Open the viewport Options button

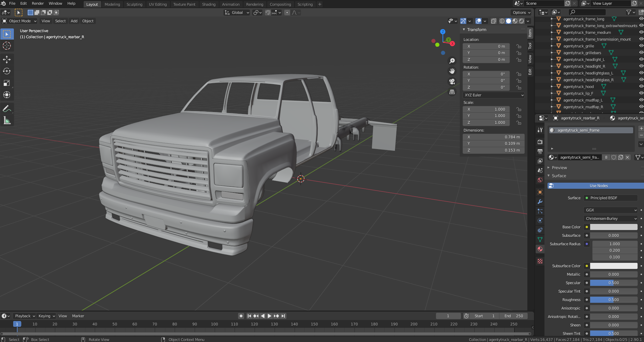click(521, 13)
